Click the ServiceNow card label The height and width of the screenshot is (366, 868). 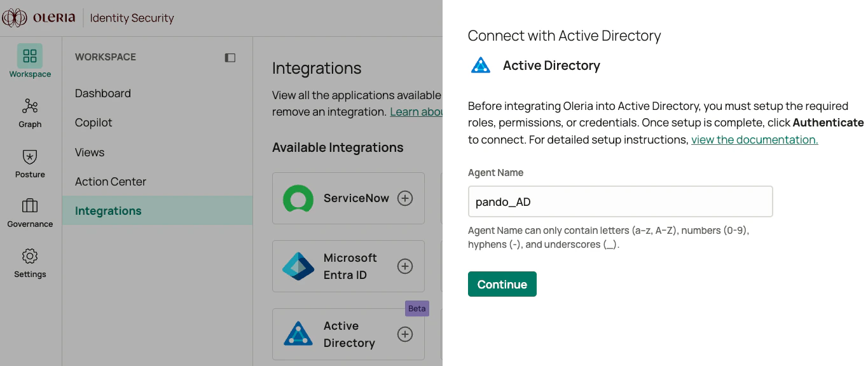tap(356, 198)
